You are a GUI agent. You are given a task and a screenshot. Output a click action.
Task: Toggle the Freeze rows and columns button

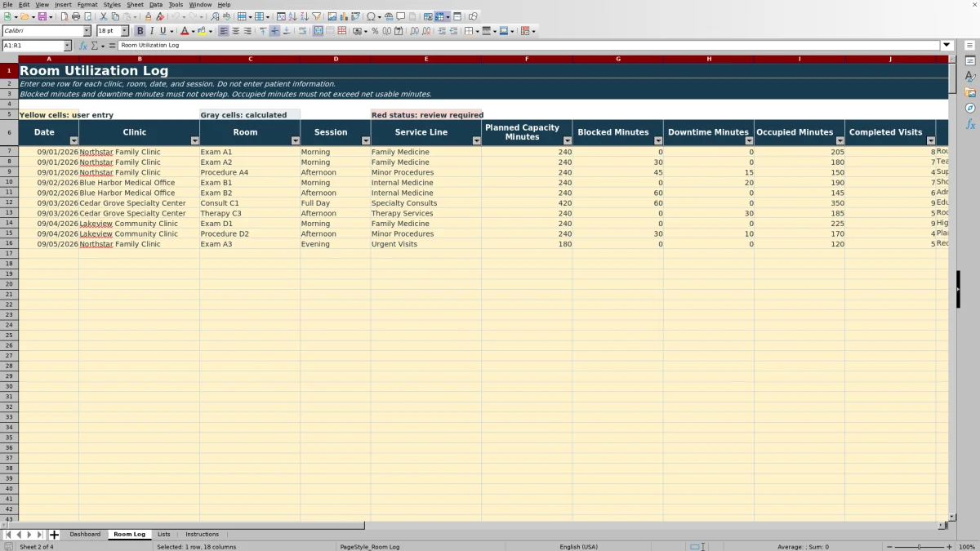click(439, 16)
